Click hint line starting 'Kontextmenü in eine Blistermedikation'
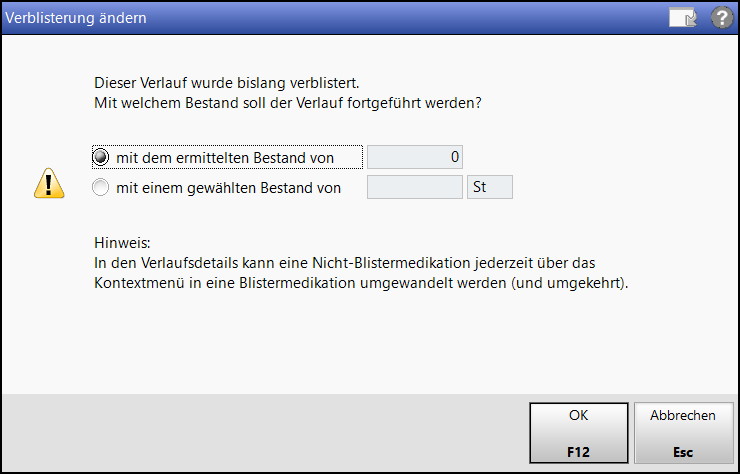Screen dimensions: 740x474 (361, 283)
